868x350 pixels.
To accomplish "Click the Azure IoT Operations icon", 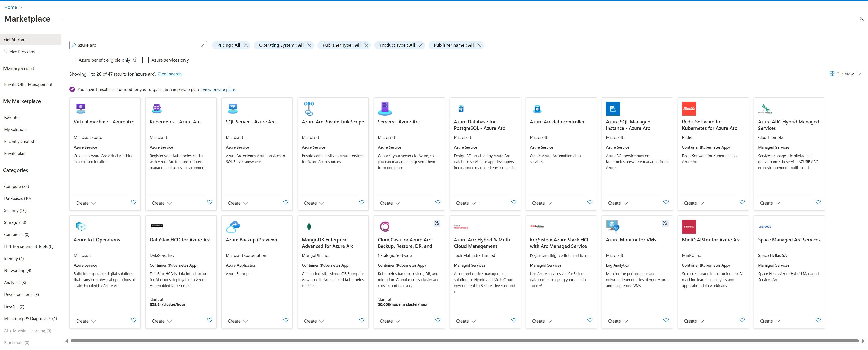I will (x=81, y=226).
